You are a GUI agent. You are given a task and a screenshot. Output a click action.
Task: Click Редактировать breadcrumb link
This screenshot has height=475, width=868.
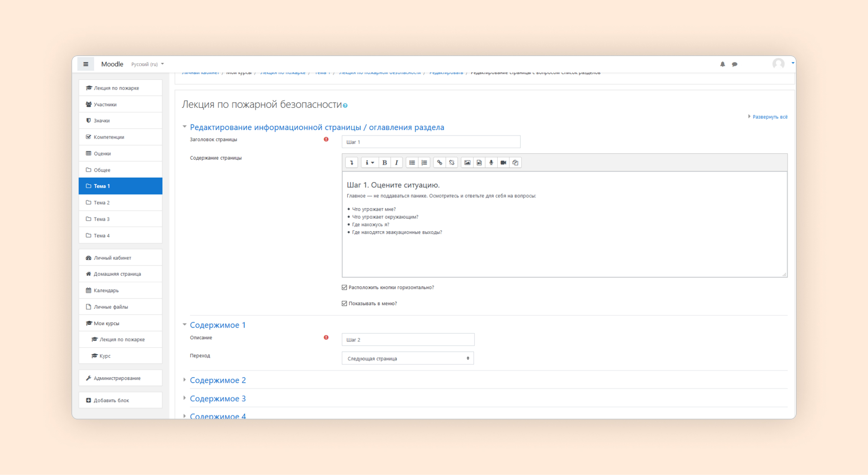click(446, 73)
